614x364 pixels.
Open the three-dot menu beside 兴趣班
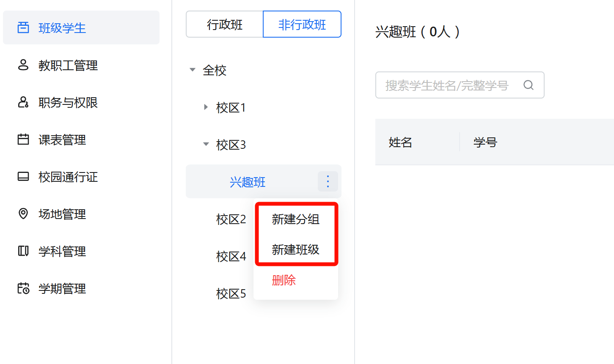click(328, 181)
